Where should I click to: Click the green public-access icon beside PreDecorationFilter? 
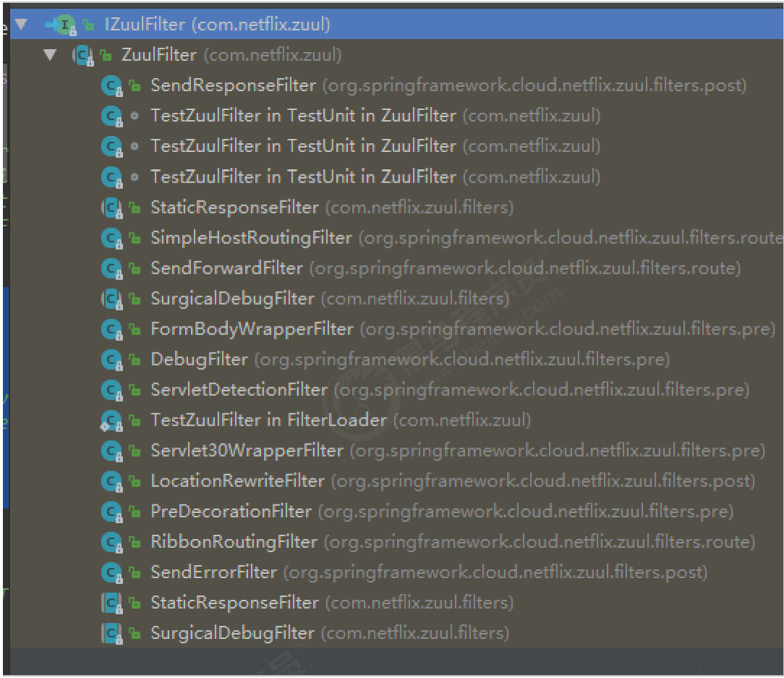tap(135, 512)
